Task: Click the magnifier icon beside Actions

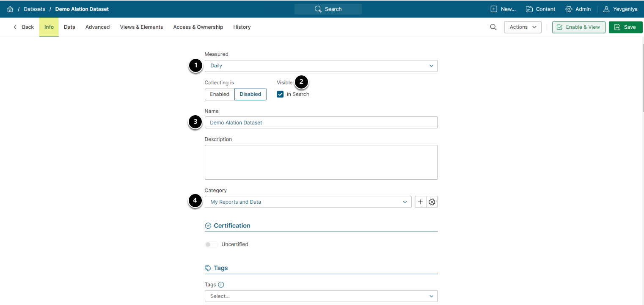Action: (x=493, y=27)
